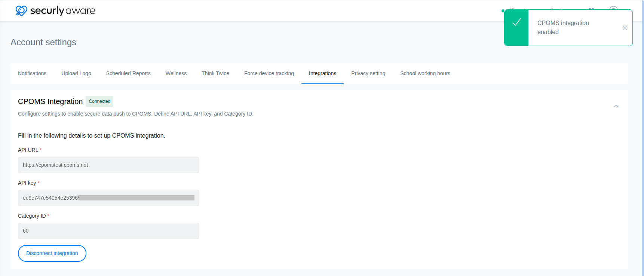This screenshot has width=644, height=276.
Task: Switch to Force device tracking tab
Action: pyautogui.click(x=269, y=73)
